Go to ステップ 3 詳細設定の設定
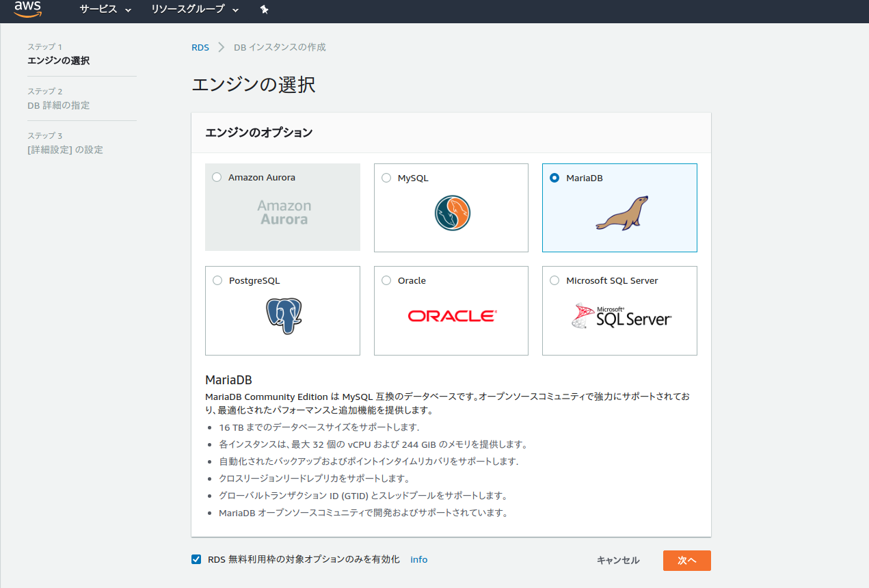Viewport: 869px width, 588px height. (x=64, y=149)
